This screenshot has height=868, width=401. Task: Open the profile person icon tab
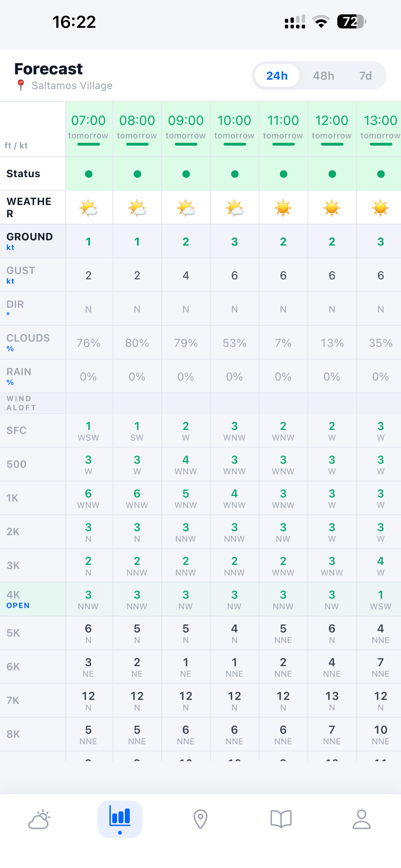click(361, 819)
